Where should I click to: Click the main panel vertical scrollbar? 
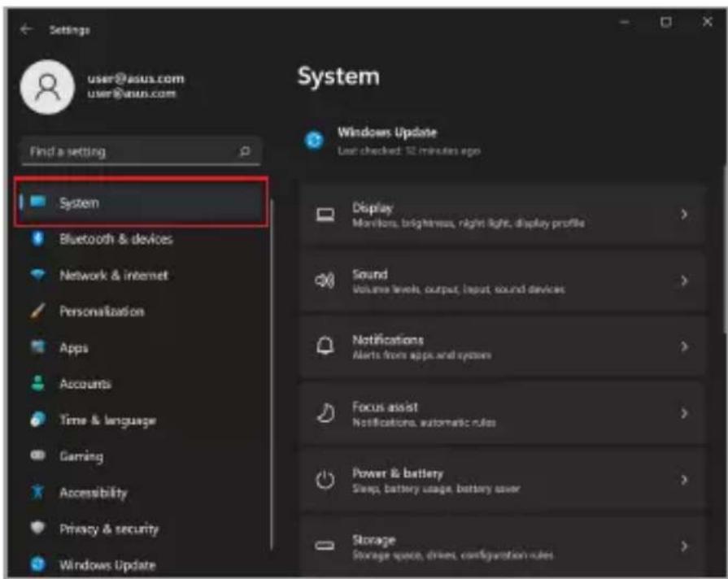click(725, 250)
